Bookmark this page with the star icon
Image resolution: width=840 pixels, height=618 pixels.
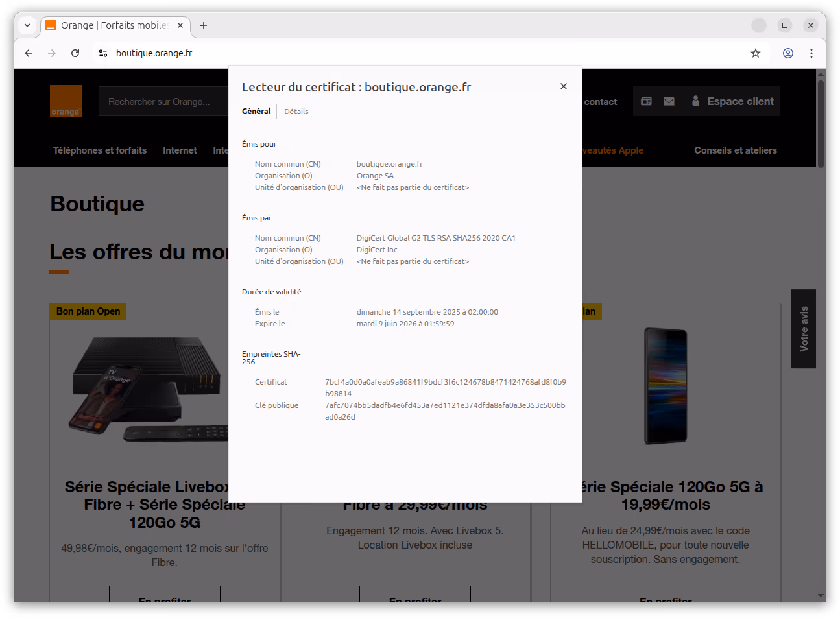(x=756, y=53)
